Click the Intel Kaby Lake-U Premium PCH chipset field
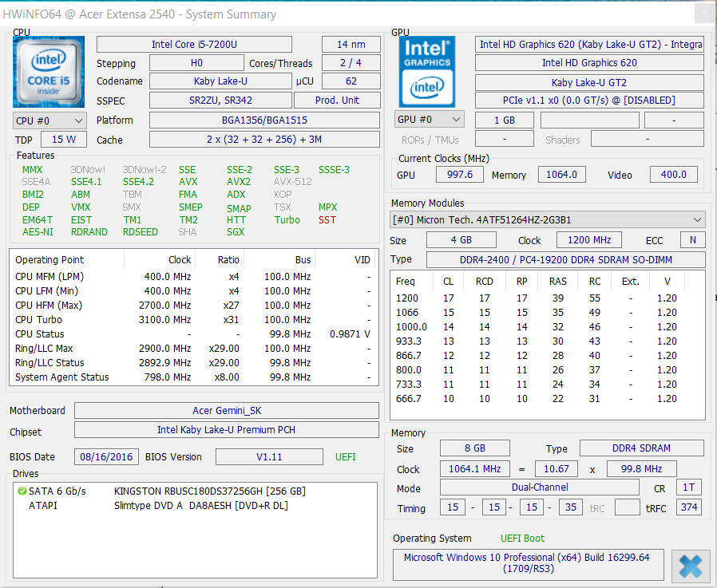717x588 pixels. tap(226, 430)
